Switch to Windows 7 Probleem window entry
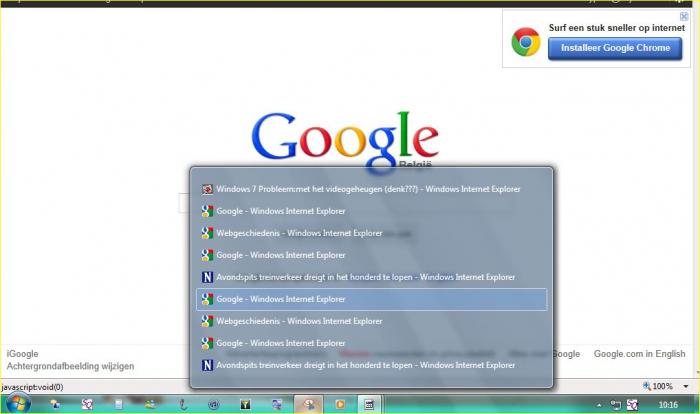 (371, 189)
